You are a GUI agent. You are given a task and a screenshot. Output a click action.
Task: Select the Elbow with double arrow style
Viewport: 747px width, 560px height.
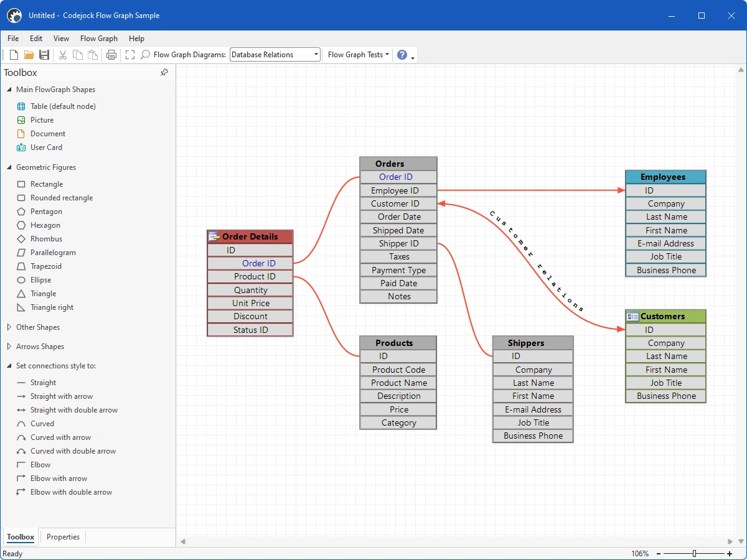71,492
